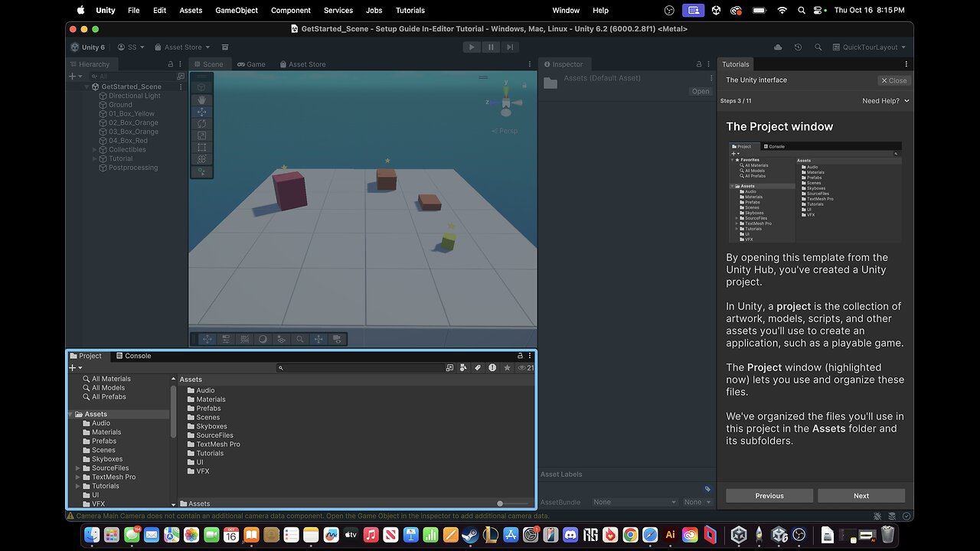
Task: Toggle 2D/shading draw mode in Scene overlay
Action: (x=263, y=339)
